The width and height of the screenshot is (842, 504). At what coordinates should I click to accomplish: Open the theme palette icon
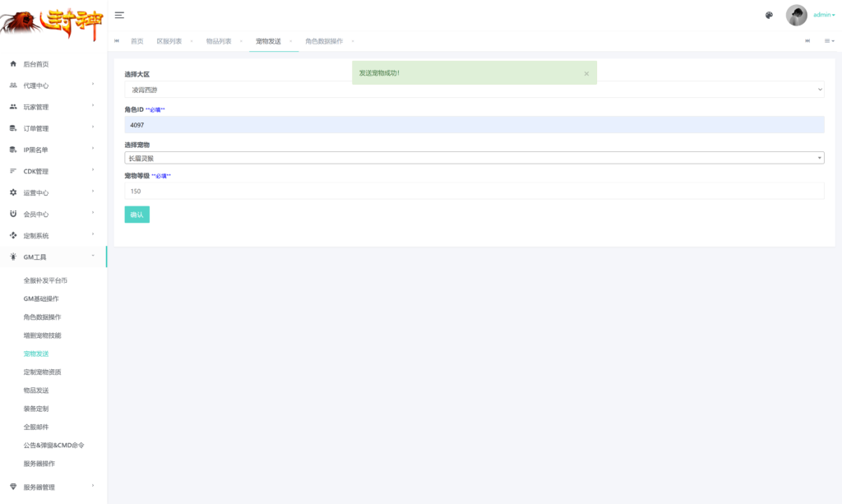pyautogui.click(x=769, y=15)
